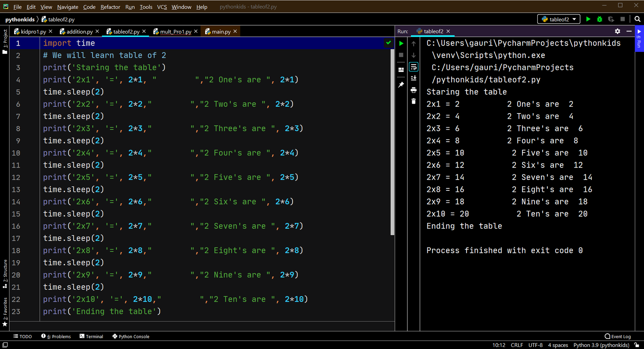The image size is (644, 349).
Task: Open the Event Log
Action: [618, 337]
